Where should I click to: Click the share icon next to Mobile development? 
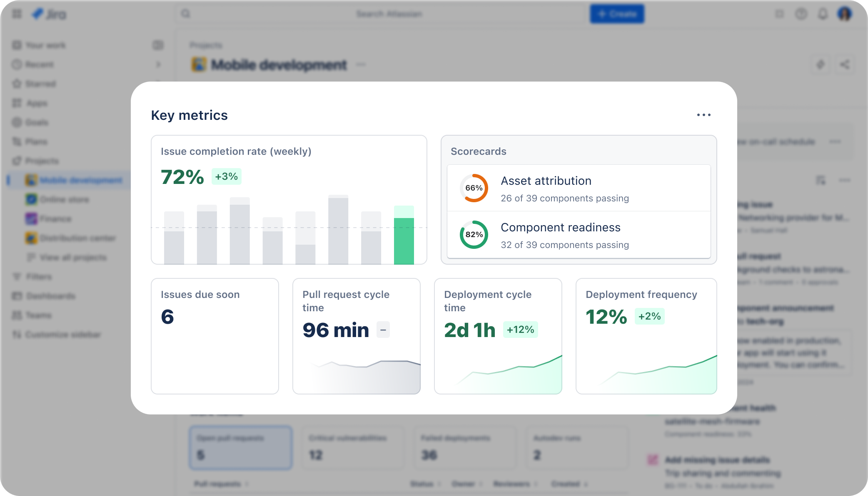(845, 64)
